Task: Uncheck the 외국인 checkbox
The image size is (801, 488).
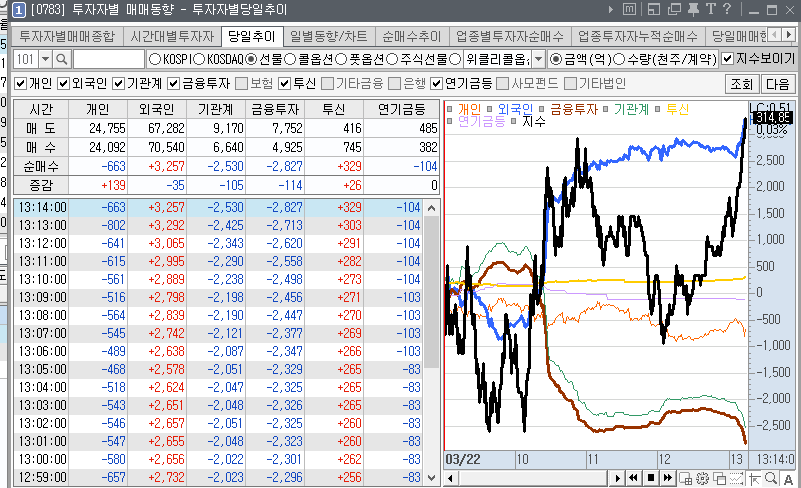Action: pyautogui.click(x=64, y=83)
